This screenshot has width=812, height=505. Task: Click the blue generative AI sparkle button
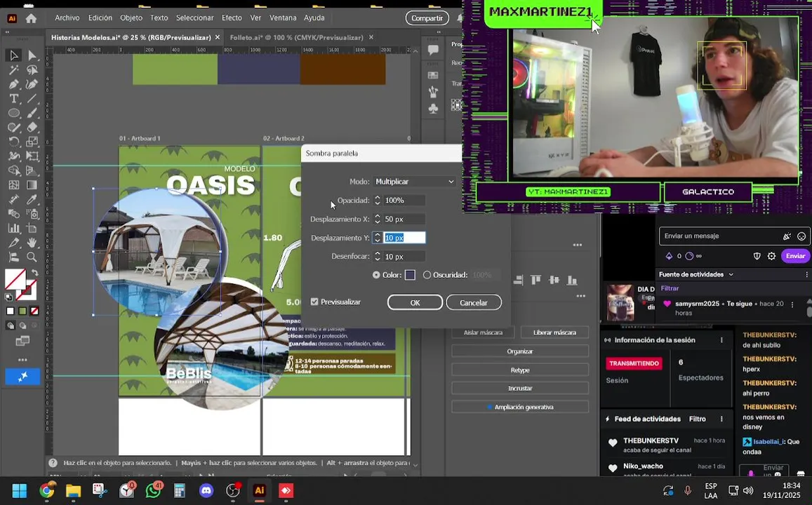point(22,377)
